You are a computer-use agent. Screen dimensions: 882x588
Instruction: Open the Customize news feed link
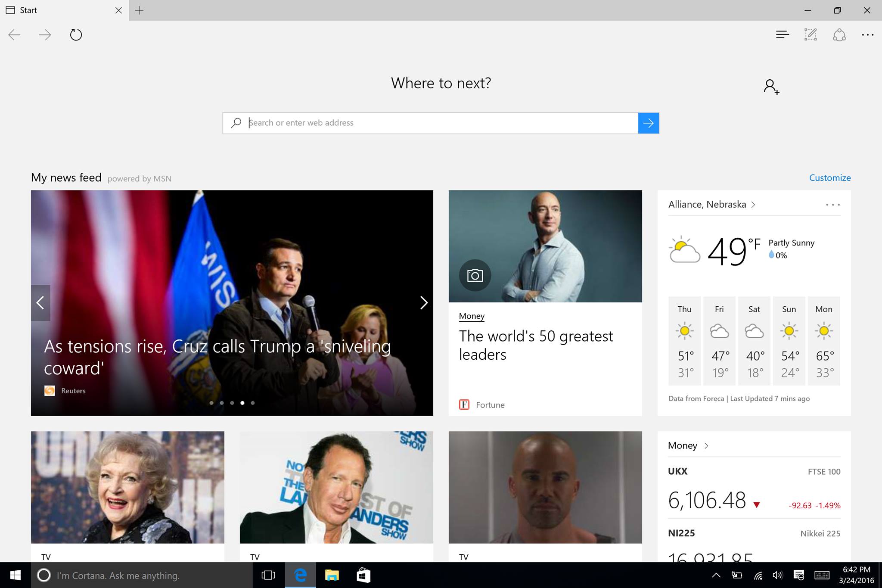click(x=830, y=177)
